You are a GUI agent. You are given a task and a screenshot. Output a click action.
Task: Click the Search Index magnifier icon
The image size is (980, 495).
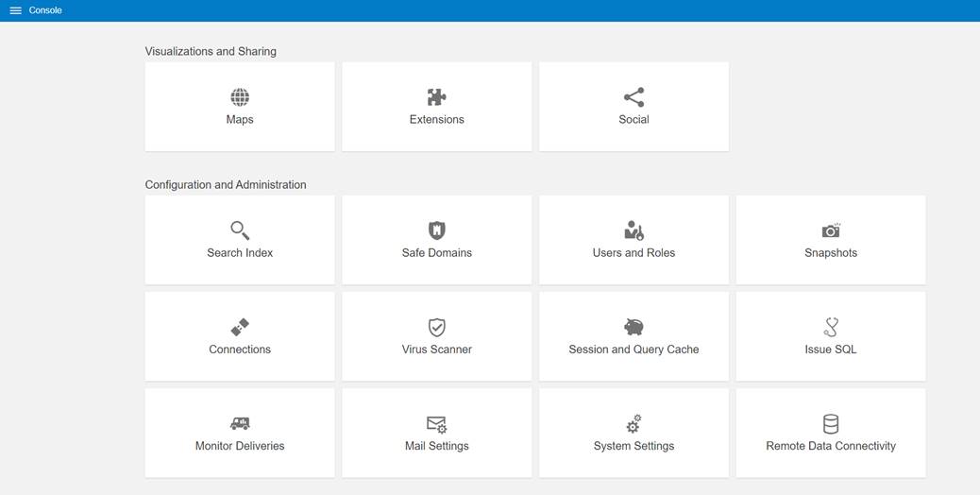point(240,230)
